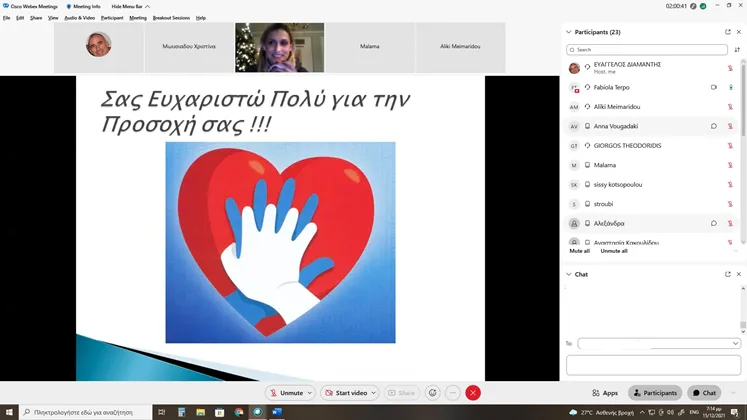Click Unmute all participants
This screenshot has width=747, height=420.
point(614,251)
